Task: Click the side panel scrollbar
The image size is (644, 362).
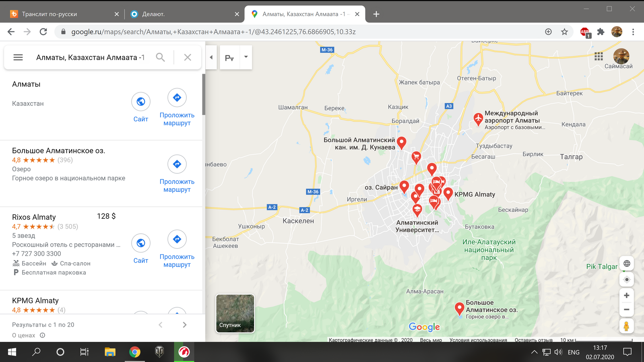Action: click(x=204, y=95)
